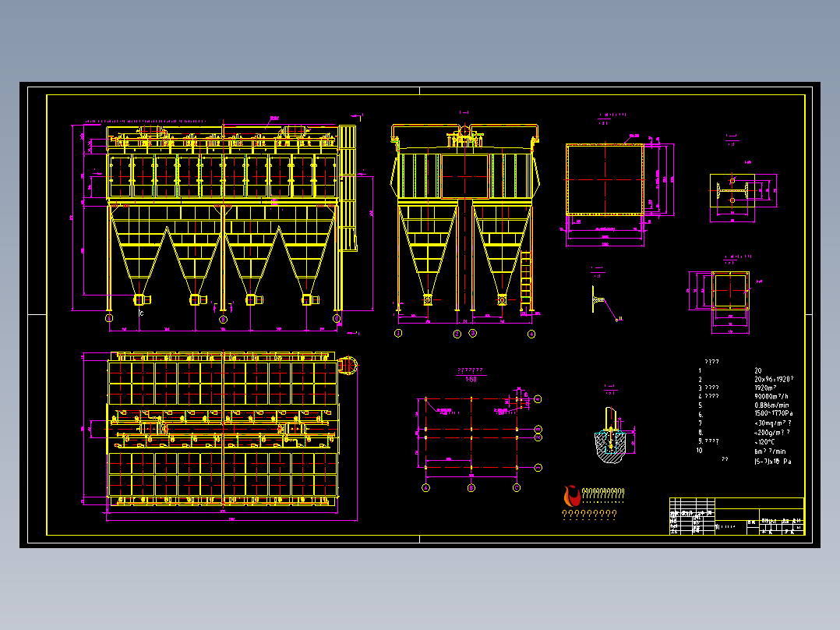Screen dimensions: 840x630
Task: Select the "(5-7)x10 Pa" pressure value
Action: point(772,461)
